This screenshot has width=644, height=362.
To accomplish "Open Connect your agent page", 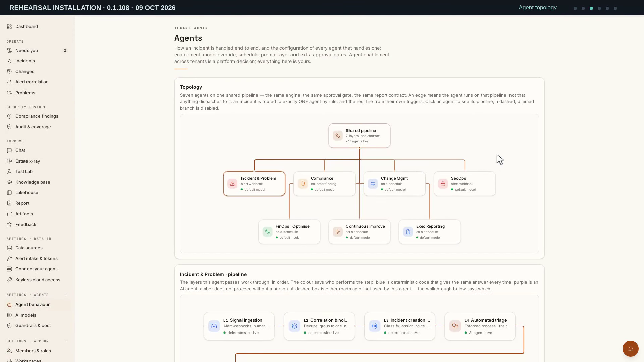I will 37,269.
